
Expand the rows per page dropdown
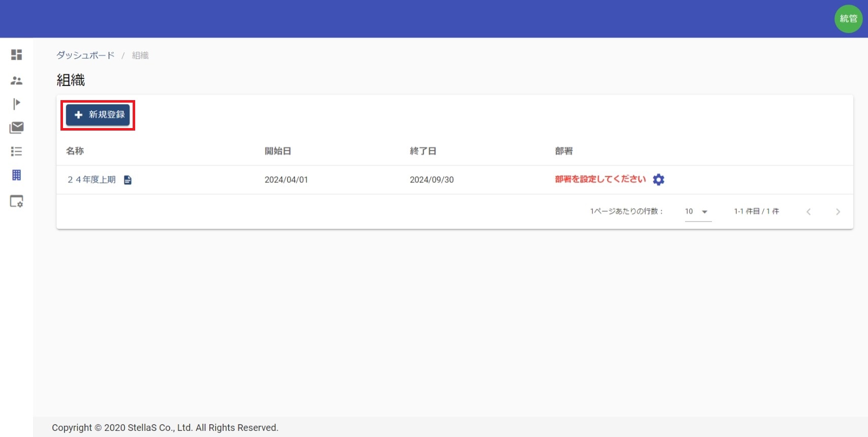pyautogui.click(x=697, y=211)
